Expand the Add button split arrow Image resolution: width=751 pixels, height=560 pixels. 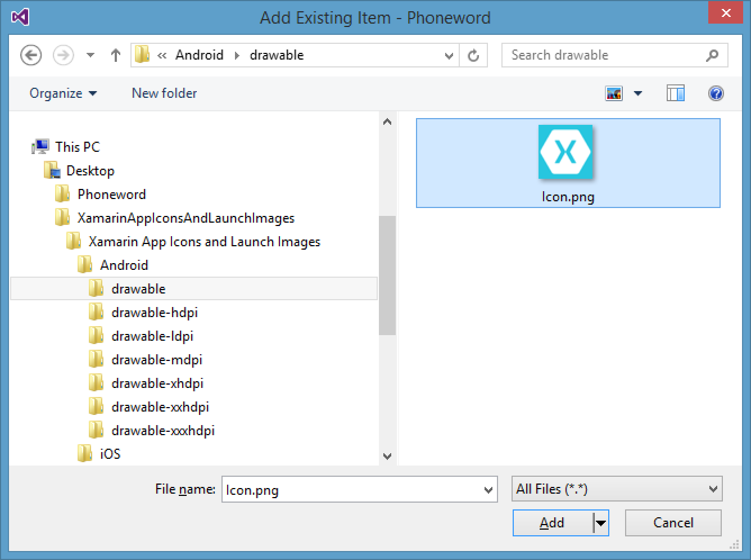click(601, 523)
